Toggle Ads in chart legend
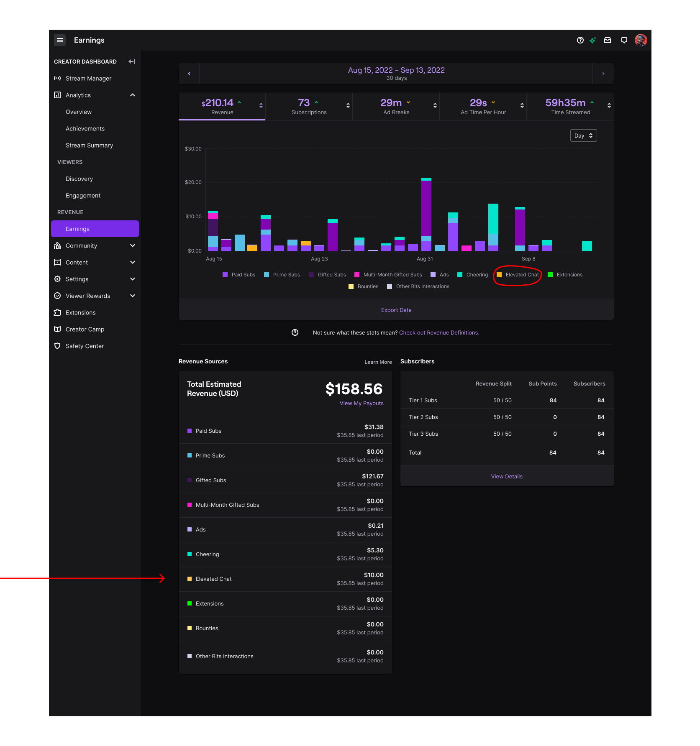The height and width of the screenshot is (746, 700). click(440, 275)
